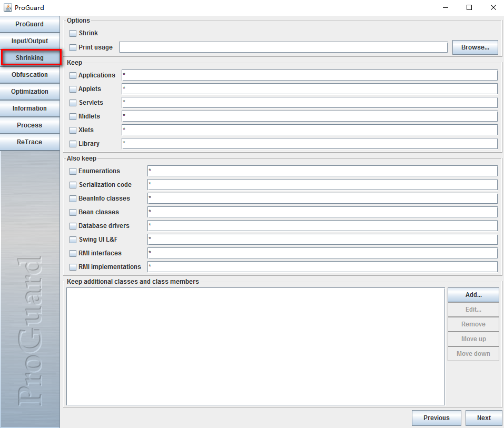The image size is (504, 428).
Task: Open the ProGuard tab in sidebar
Action: 29,24
